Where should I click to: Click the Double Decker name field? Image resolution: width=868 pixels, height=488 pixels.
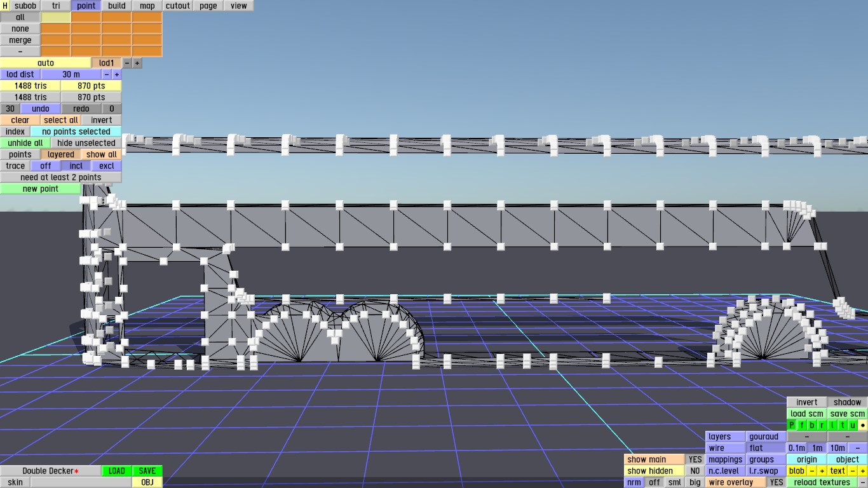pyautogui.click(x=51, y=471)
